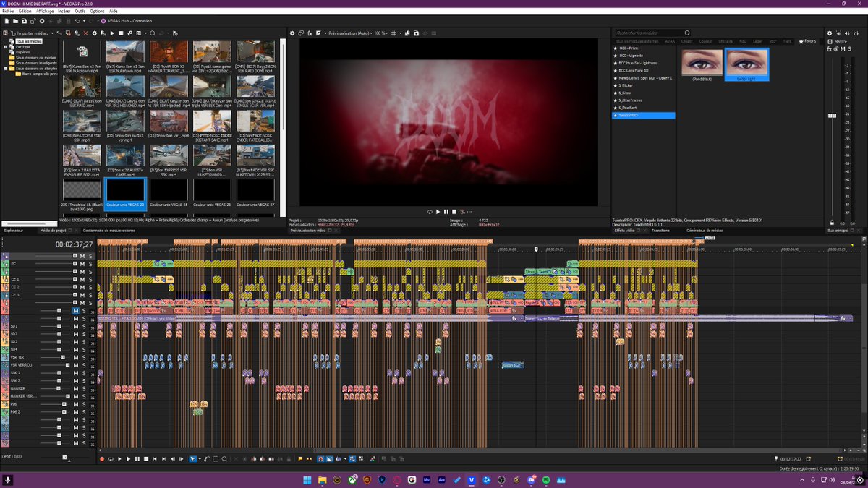This screenshot has height=488, width=868.
Task: Open the undo history dropdown arrow
Action: (84, 21)
